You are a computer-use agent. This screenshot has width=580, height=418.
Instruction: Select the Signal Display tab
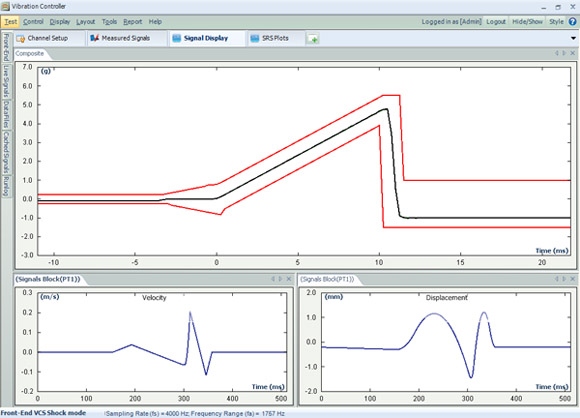coord(207,38)
